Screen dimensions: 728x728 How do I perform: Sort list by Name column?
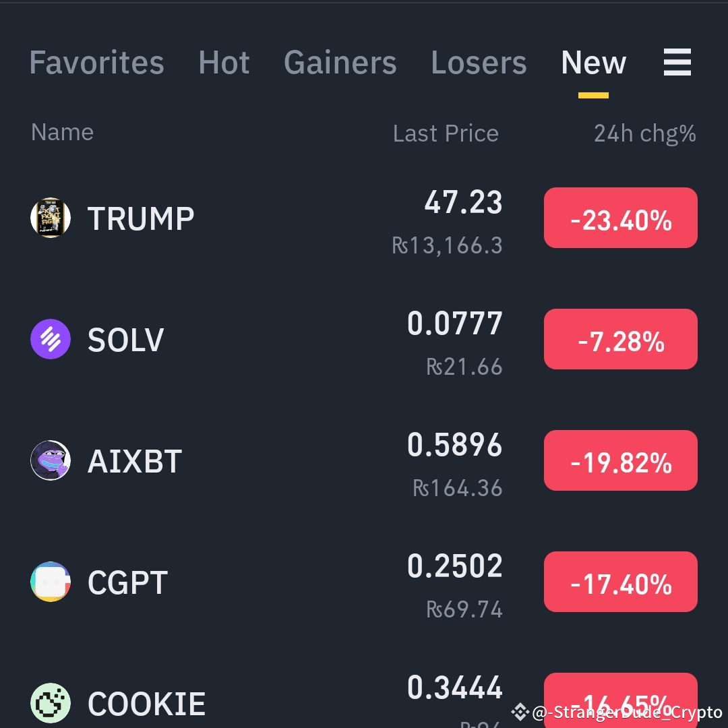coord(61,132)
